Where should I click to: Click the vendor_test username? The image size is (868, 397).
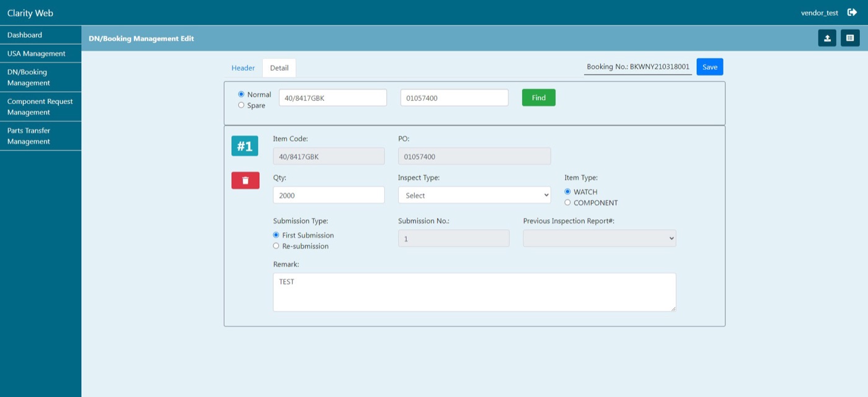pyautogui.click(x=819, y=13)
